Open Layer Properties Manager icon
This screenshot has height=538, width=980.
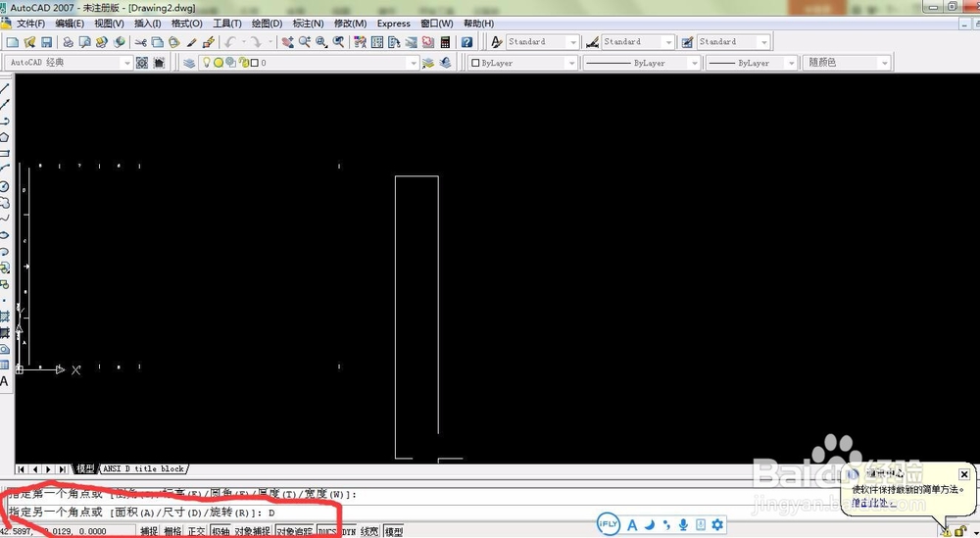tap(189, 63)
